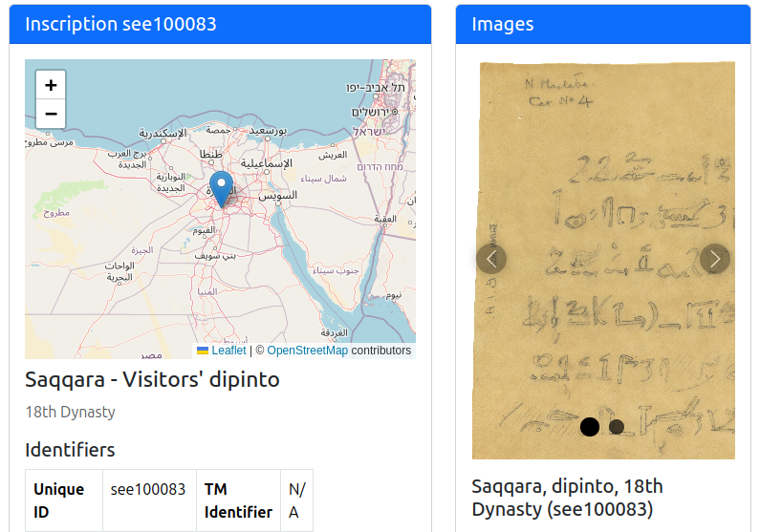Select the see100083 value in the table

pyautogui.click(x=148, y=489)
